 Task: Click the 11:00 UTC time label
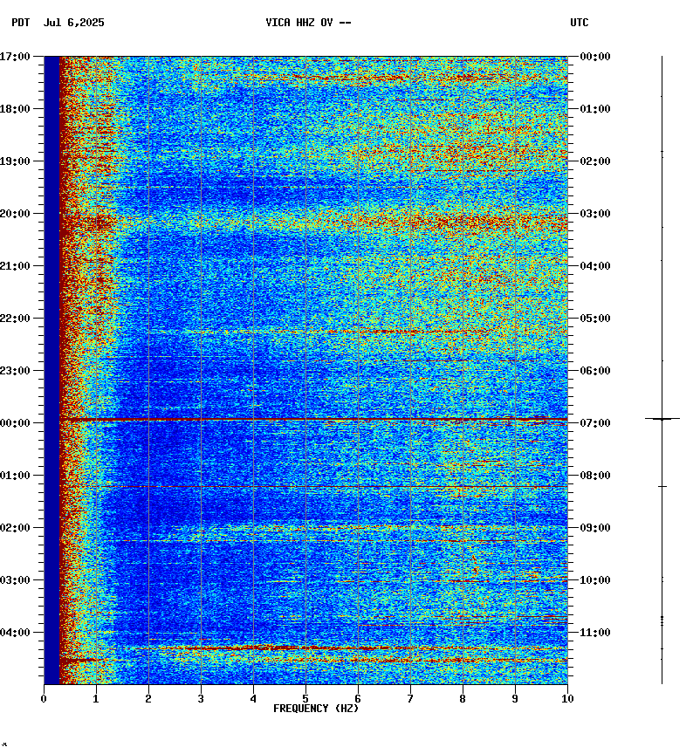point(594,633)
